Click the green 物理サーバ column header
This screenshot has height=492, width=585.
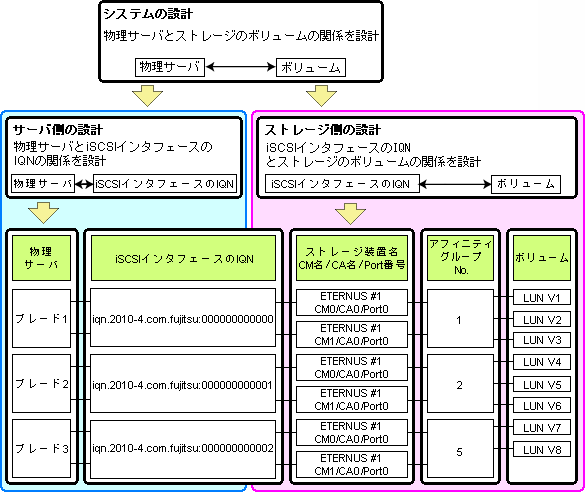41,258
